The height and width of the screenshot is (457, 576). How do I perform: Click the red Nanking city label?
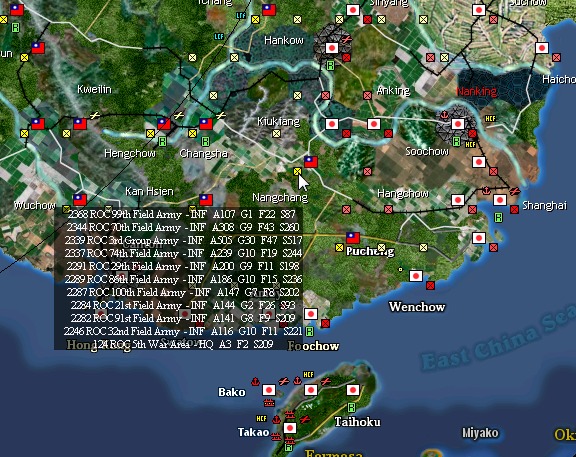coord(476,91)
